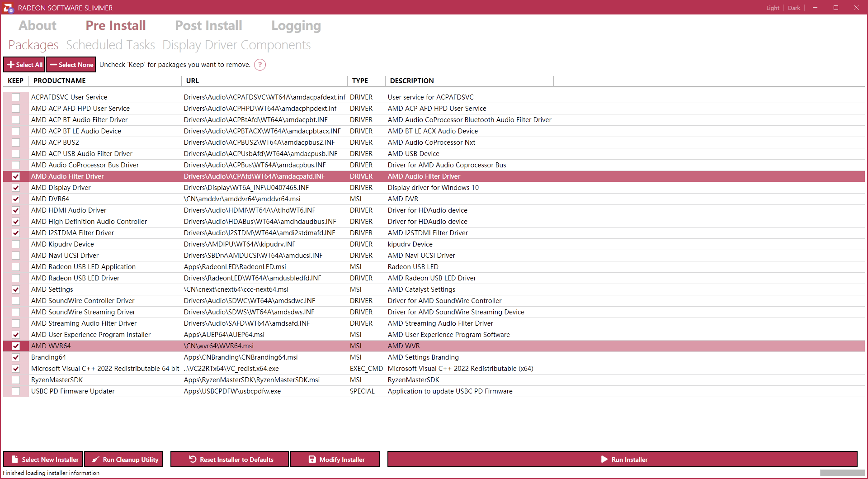Sort by the KEEP column header
The image size is (868, 479).
(16, 81)
